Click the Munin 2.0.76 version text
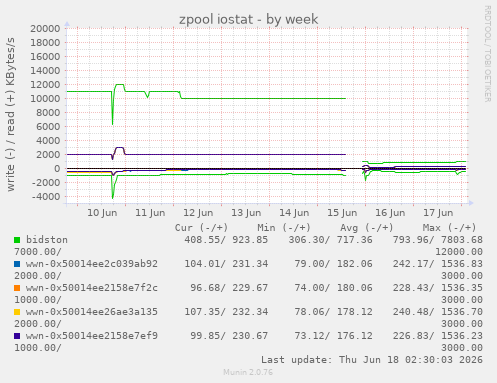 [248, 372]
